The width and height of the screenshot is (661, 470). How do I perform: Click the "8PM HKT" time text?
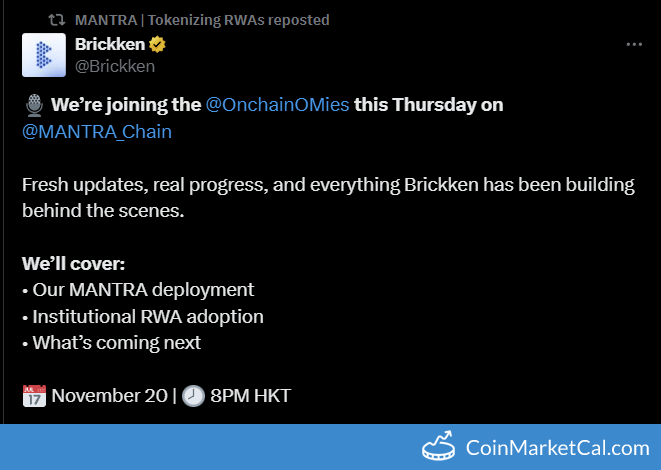tap(250, 395)
